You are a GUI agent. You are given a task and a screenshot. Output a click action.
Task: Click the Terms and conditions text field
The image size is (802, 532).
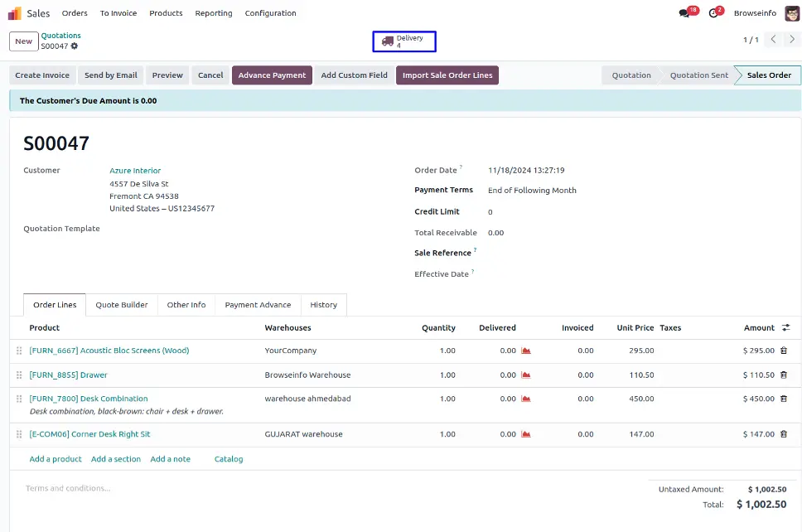pyautogui.click(x=68, y=488)
